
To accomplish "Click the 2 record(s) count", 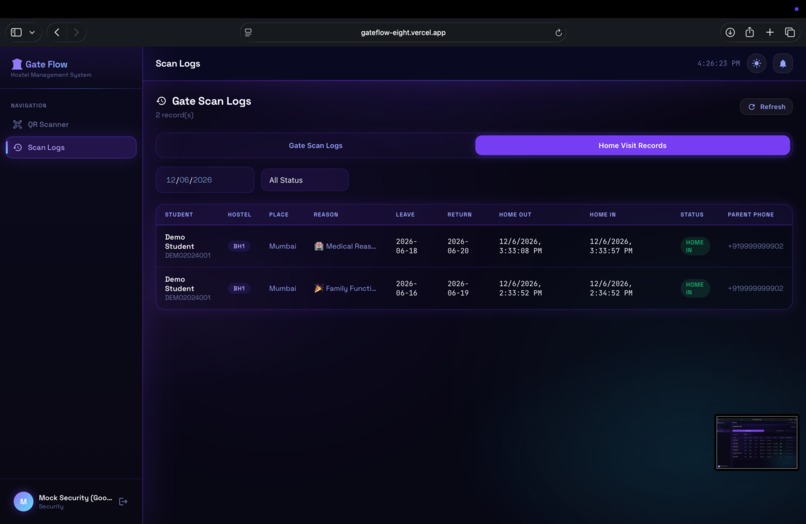I will point(175,115).
